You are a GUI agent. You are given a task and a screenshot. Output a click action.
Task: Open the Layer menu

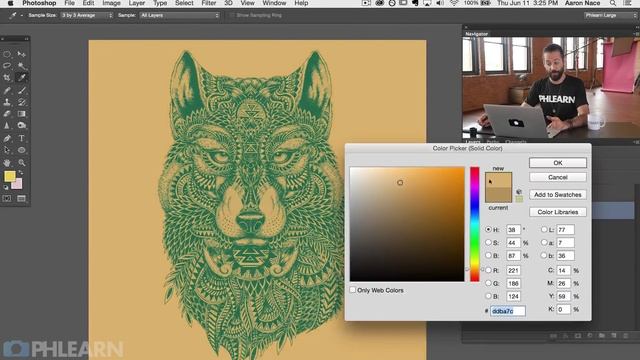point(137,3)
